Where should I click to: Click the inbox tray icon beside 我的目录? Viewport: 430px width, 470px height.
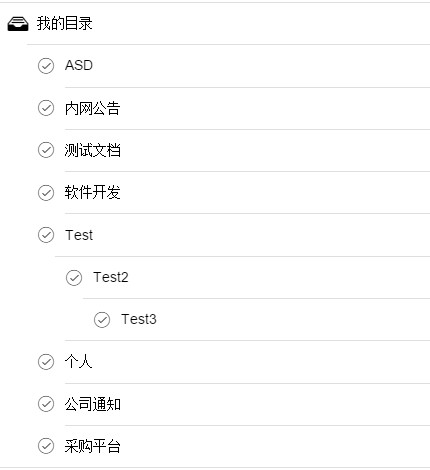coord(18,24)
